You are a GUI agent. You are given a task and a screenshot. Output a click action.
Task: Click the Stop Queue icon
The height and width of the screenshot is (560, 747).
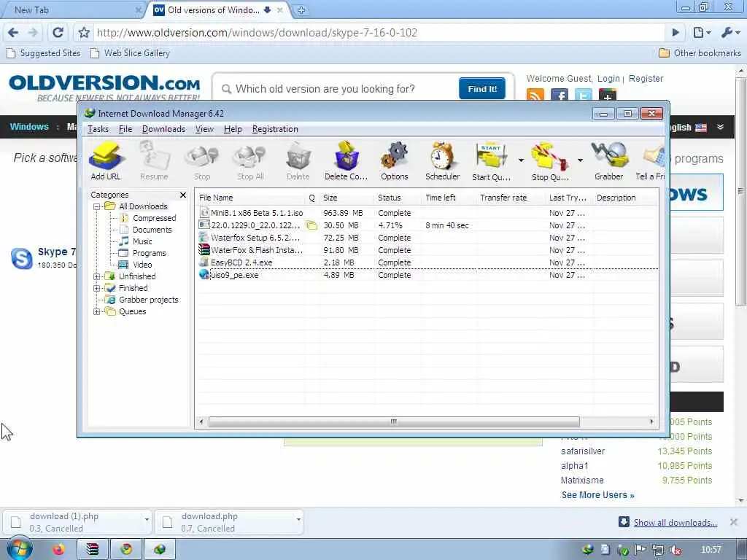[550, 161]
